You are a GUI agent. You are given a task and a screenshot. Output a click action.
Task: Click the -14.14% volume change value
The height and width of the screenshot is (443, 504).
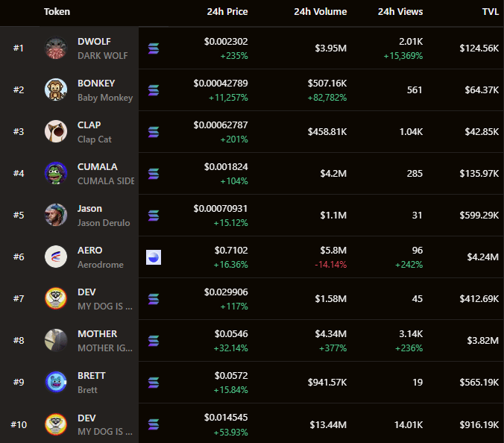(330, 265)
